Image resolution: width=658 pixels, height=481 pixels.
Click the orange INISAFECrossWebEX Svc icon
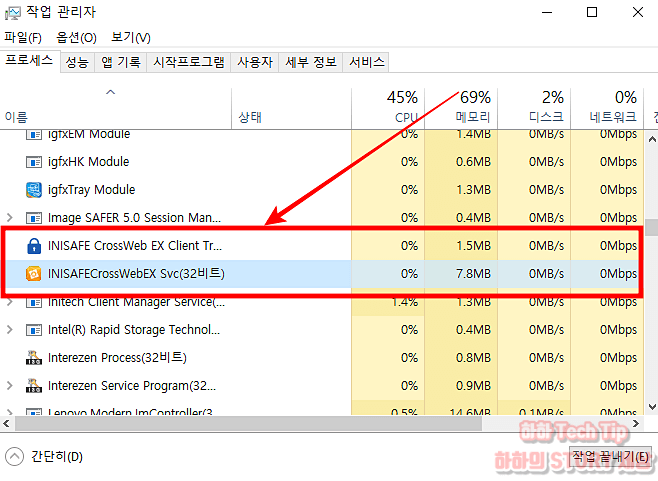point(34,274)
